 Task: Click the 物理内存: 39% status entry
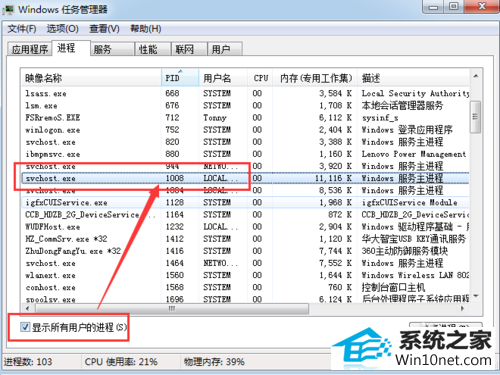(x=214, y=362)
